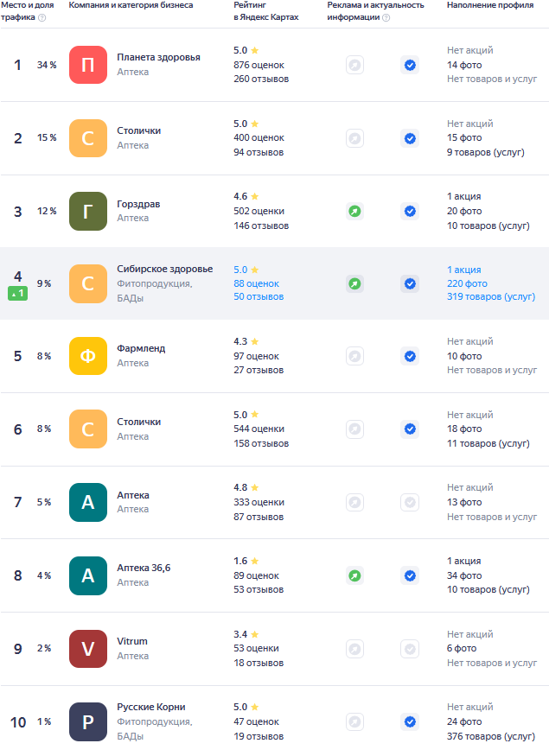Open the red Планета здоровья logo
The width and height of the screenshot is (549, 756).
point(88,65)
